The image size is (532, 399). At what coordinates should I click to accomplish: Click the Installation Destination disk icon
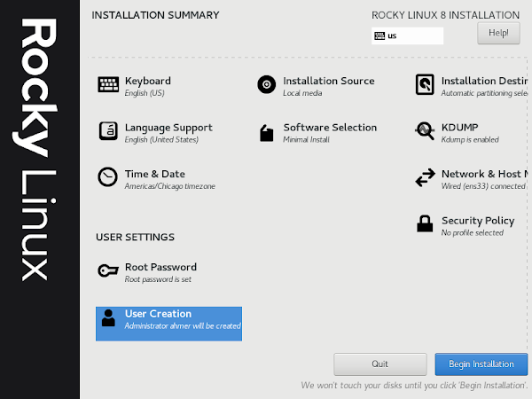[425, 84]
